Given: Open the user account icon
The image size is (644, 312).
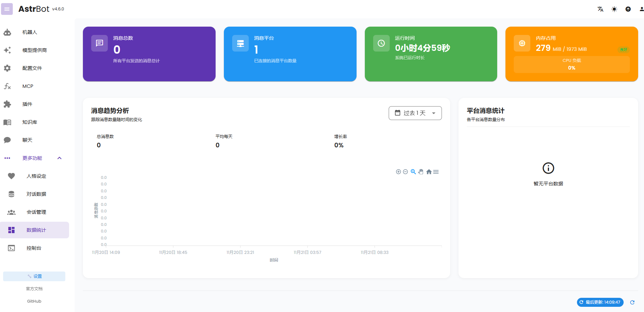Looking at the screenshot, I should click(641, 9).
